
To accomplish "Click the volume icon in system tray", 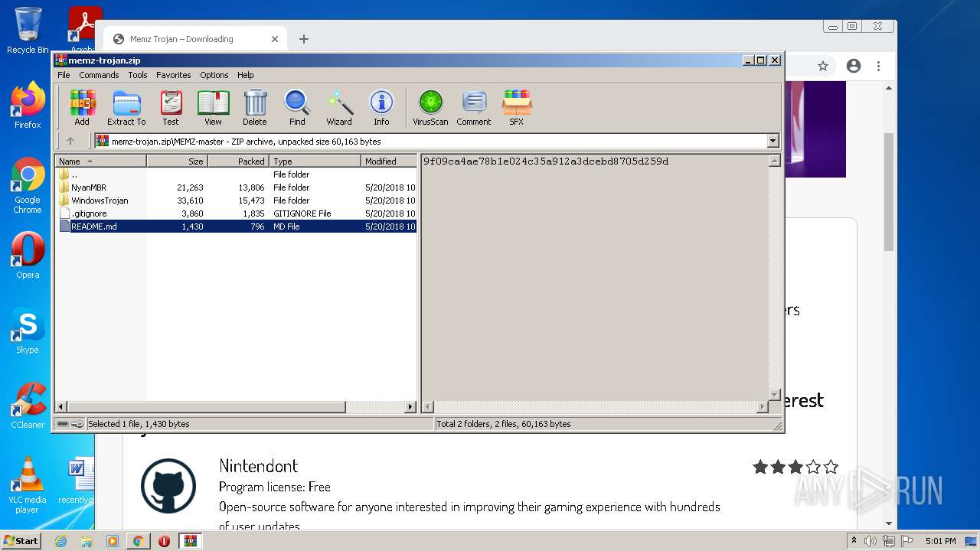I will click(871, 541).
